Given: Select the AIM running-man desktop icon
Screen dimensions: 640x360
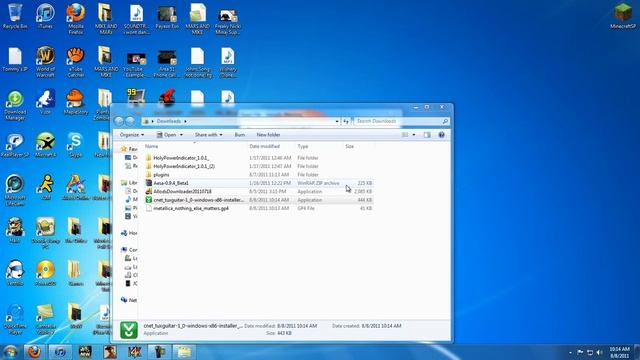Looking at the screenshot, I should pyautogui.click(x=45, y=187).
